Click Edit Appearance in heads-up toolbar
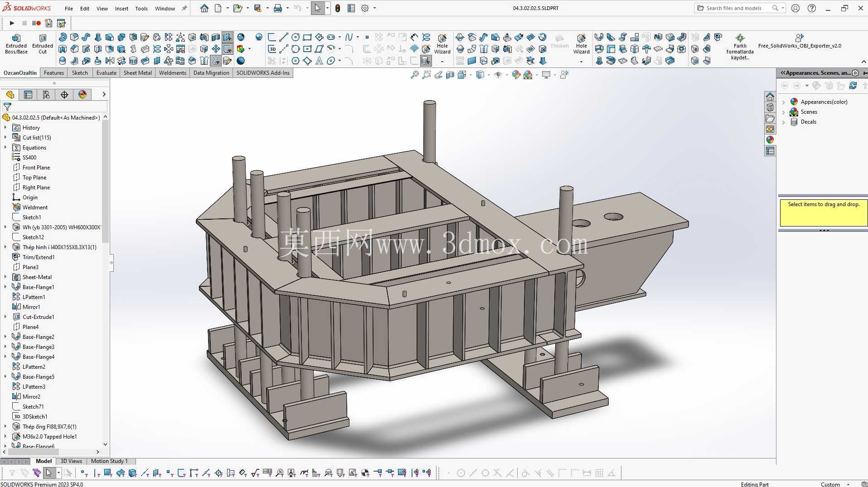Screen dimensions: 868x487 click(516, 75)
